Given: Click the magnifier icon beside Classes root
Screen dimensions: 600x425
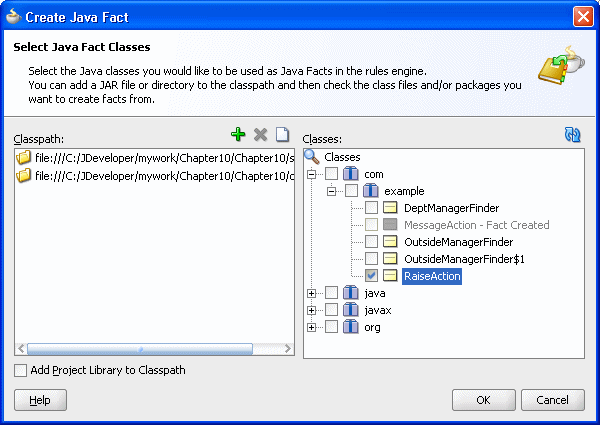Looking at the screenshot, I should coord(311,157).
